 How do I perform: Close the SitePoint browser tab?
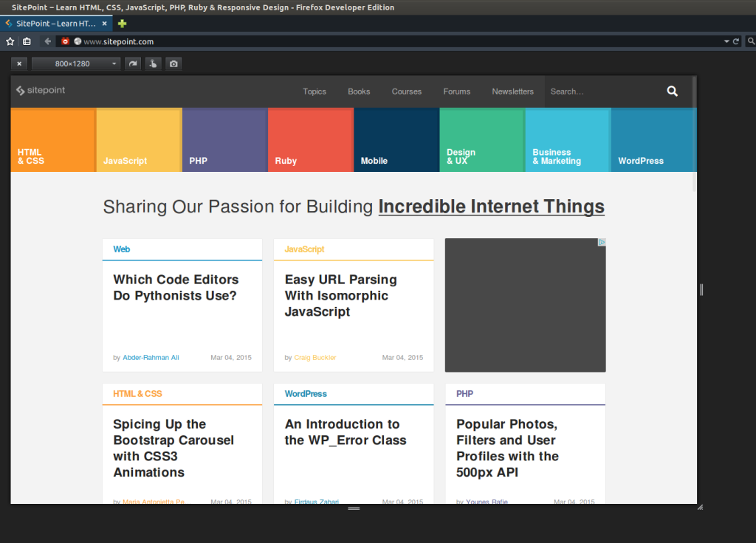[x=105, y=24]
